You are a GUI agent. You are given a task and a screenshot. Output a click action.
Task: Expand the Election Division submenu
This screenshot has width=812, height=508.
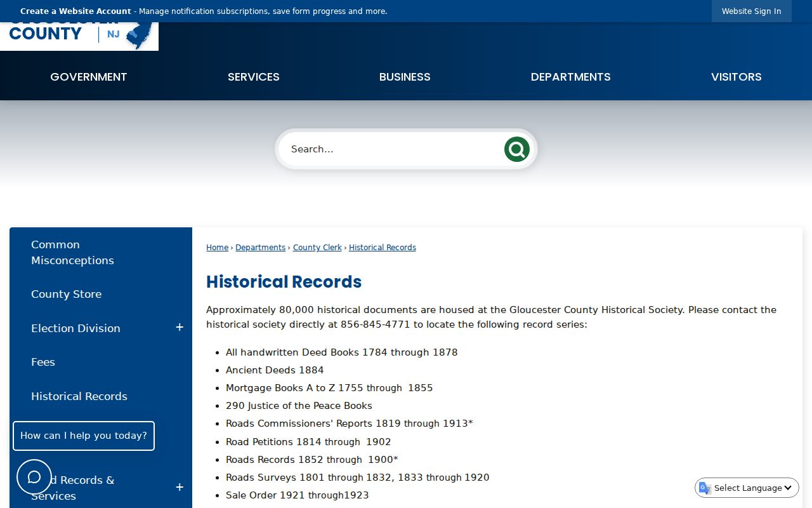[x=180, y=328]
